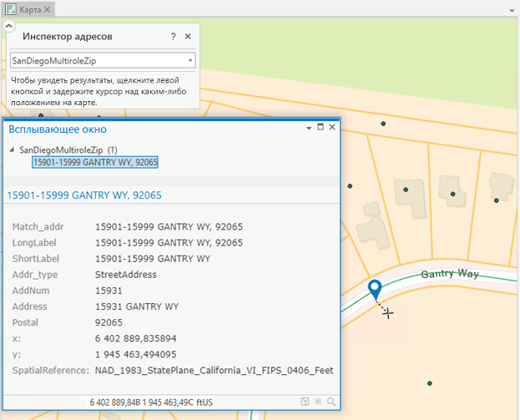Click the Gantry Way street label on the map
The width and height of the screenshot is (520, 420).
tap(448, 274)
